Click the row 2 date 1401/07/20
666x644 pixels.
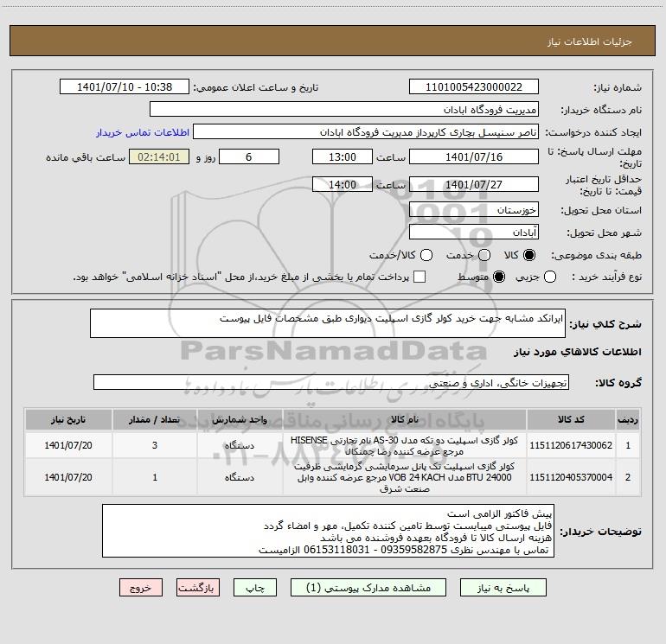pyautogui.click(x=68, y=477)
